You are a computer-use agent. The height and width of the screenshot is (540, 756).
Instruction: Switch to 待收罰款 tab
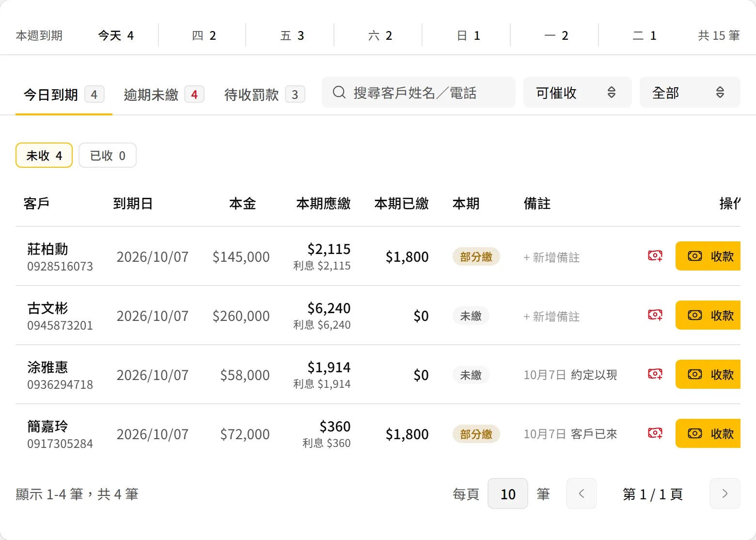[x=265, y=95]
